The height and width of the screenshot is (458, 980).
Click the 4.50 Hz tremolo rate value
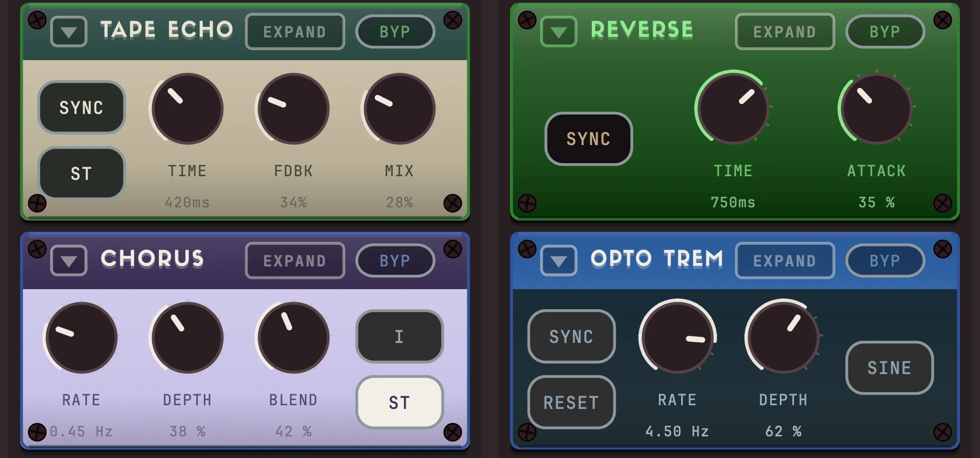677,432
